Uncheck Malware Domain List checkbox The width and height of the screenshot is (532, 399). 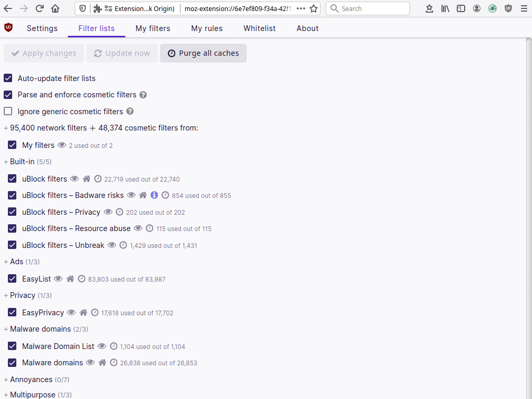click(x=12, y=346)
